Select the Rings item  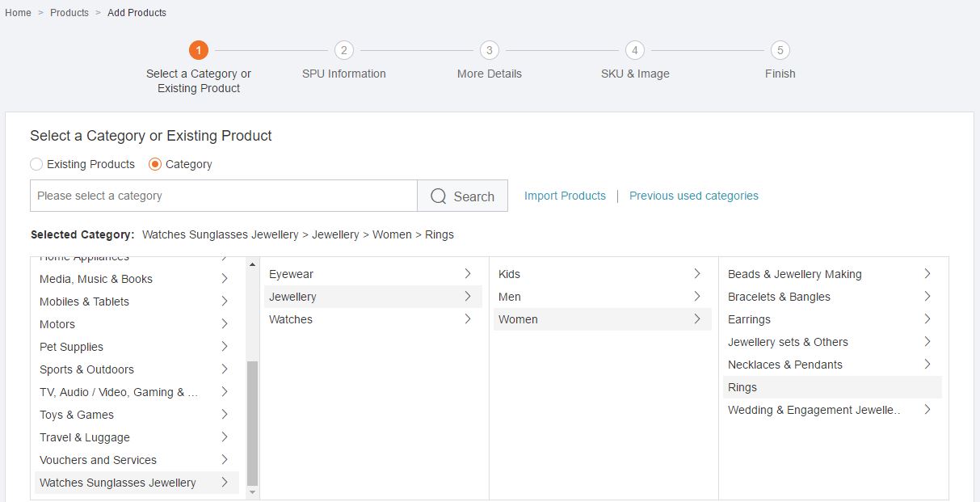832,387
